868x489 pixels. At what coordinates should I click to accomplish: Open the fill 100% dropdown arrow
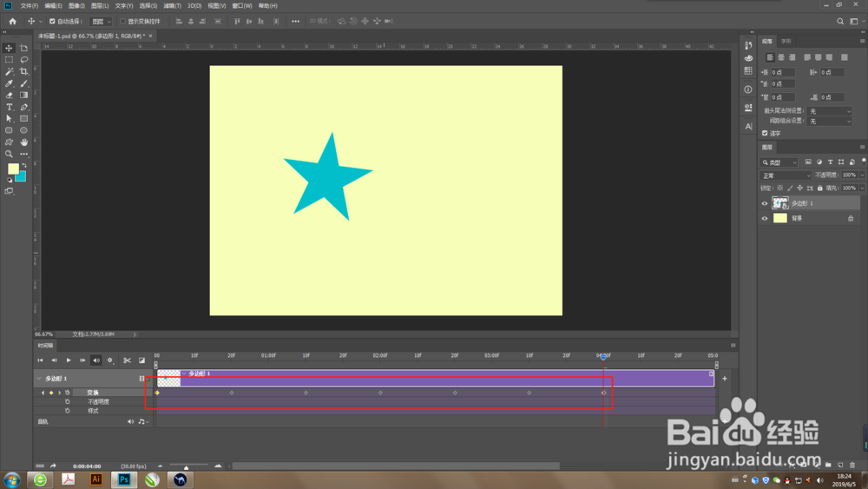(862, 188)
